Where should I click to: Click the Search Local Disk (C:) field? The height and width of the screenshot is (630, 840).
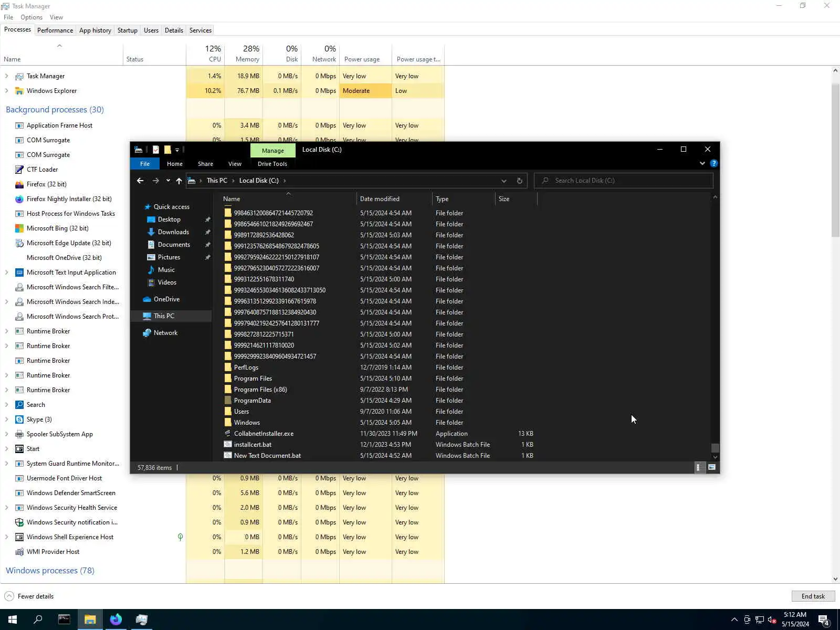coord(624,181)
